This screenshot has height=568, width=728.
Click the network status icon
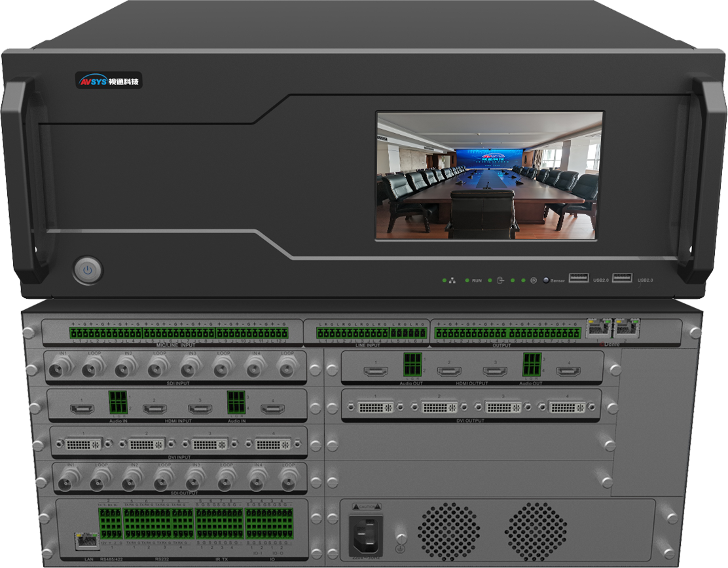click(x=452, y=280)
